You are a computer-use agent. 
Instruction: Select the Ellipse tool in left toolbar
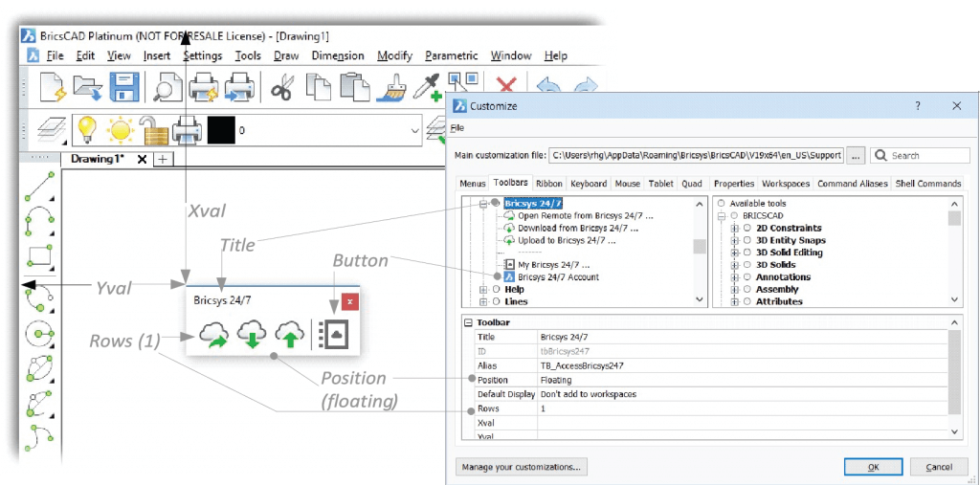pyautogui.click(x=39, y=368)
